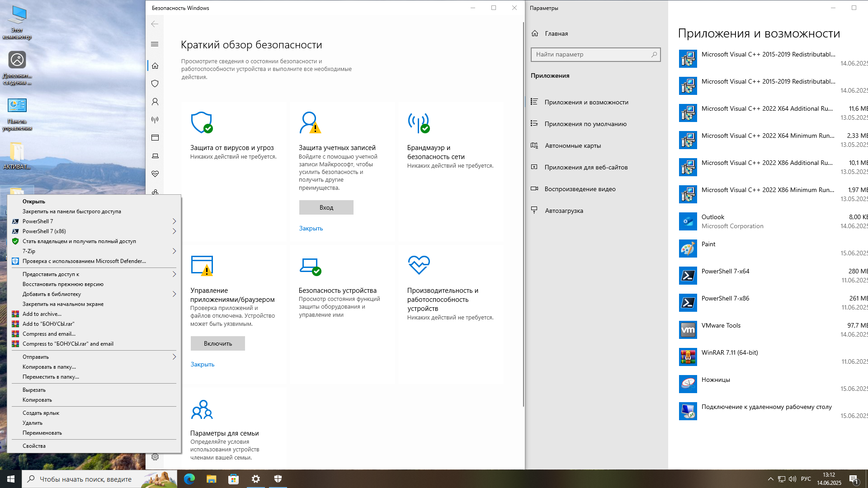The image size is (868, 488).
Task: Choose Открыть in context menu
Action: tap(94, 202)
